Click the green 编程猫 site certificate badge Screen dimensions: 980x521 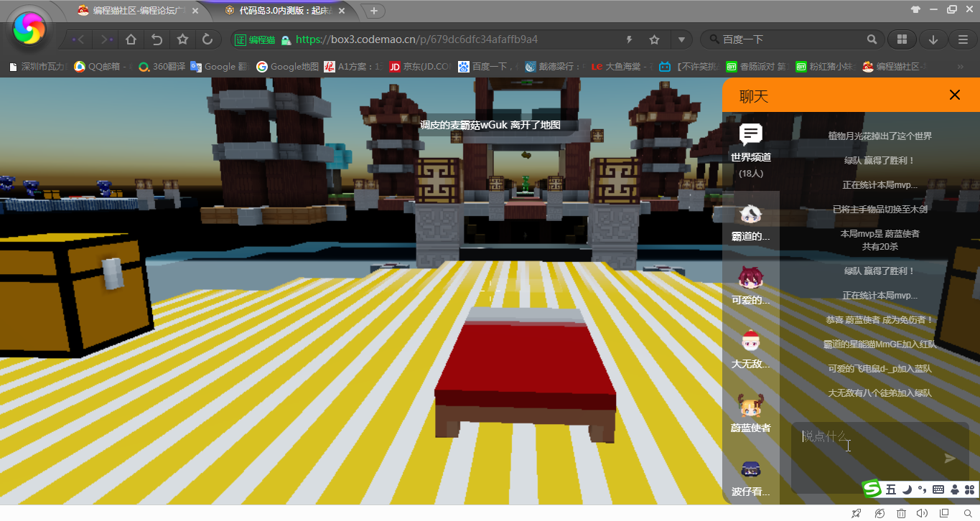(256, 39)
